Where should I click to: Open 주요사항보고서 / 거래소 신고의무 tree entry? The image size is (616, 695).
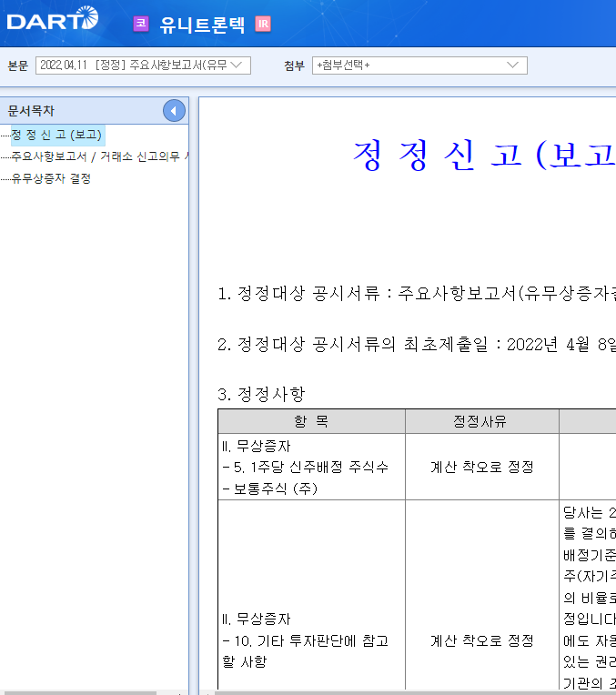(100, 156)
